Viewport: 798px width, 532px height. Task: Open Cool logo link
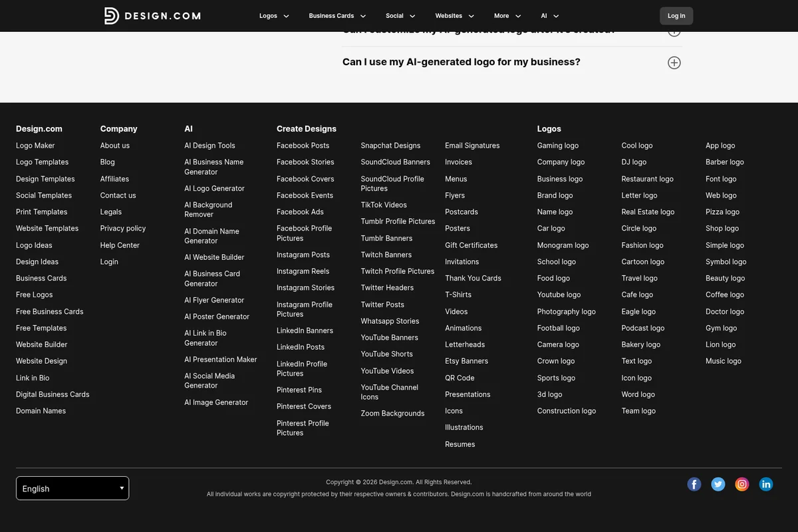click(637, 146)
